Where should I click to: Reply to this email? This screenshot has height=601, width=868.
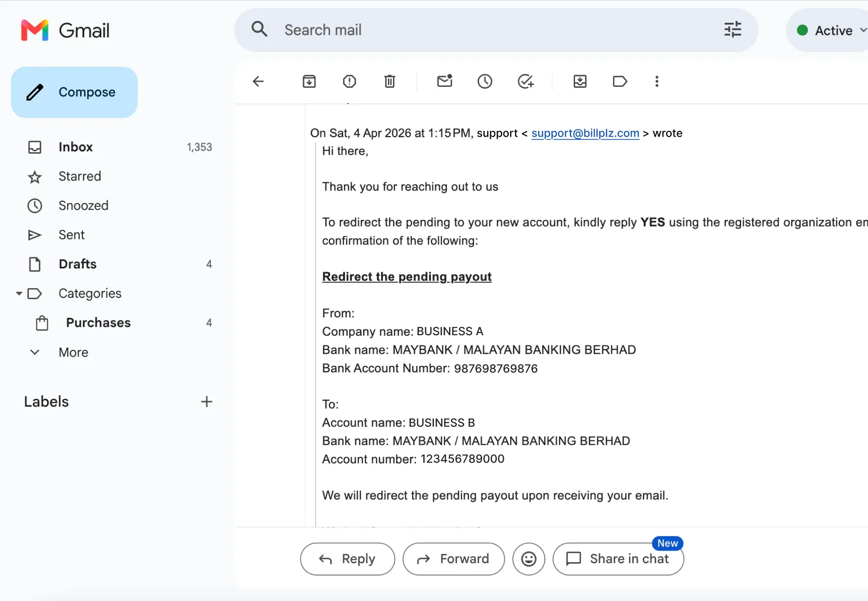[348, 559]
